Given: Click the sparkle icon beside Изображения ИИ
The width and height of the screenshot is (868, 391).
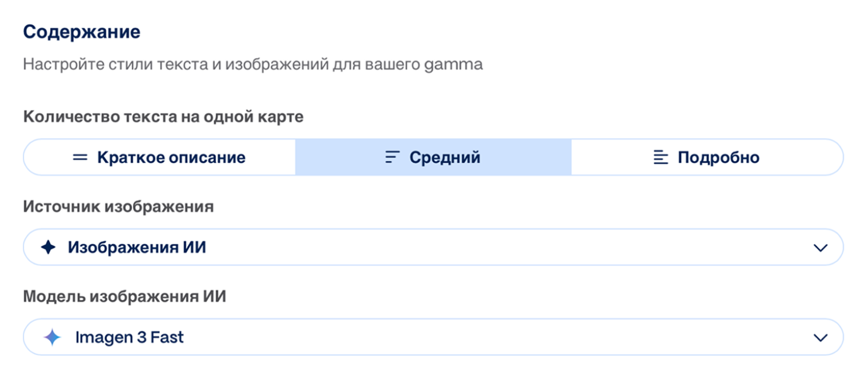Looking at the screenshot, I should 49,248.
